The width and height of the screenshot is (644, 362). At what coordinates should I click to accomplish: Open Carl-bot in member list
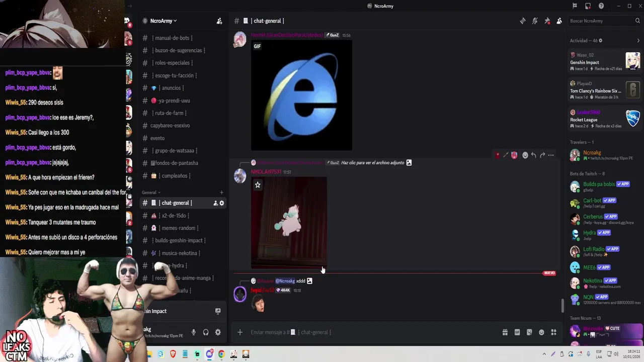click(x=605, y=203)
